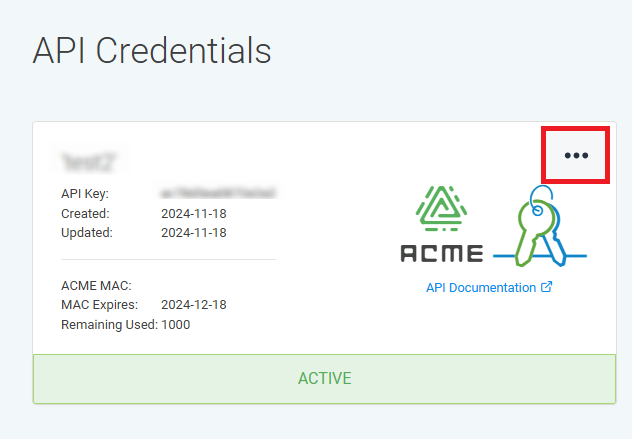Click the blurred API Key value

pos(218,193)
